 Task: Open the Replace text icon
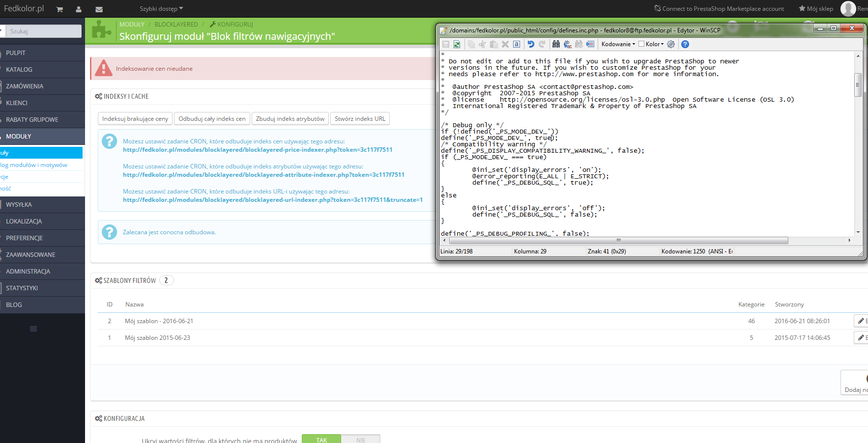(568, 44)
